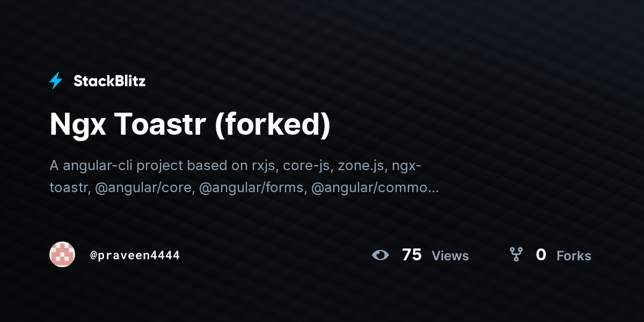Click the Forks label

[x=574, y=256]
